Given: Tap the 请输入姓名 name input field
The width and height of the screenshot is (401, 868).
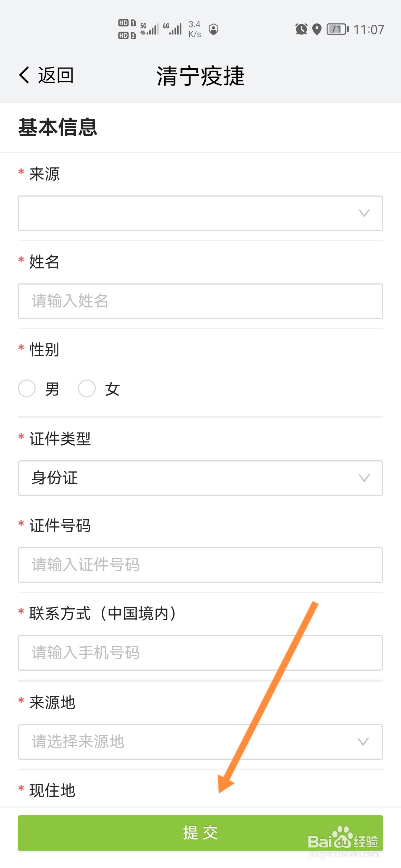Looking at the screenshot, I should tap(200, 301).
